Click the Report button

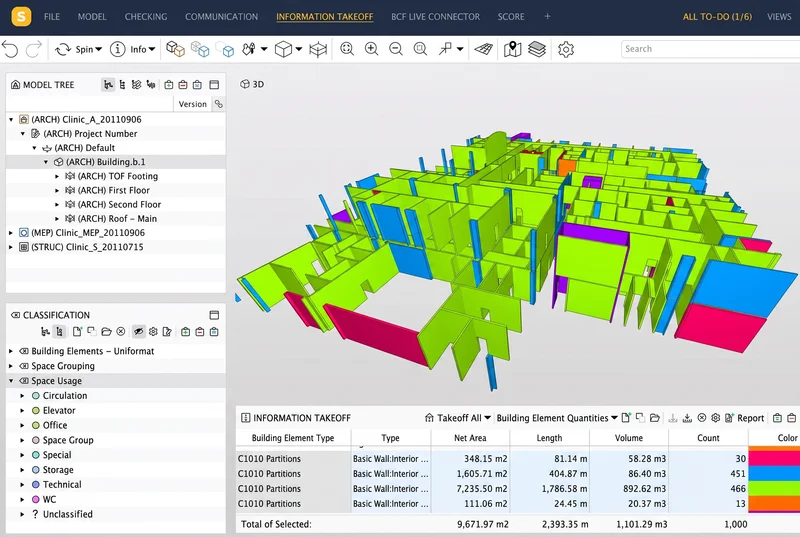(x=744, y=418)
